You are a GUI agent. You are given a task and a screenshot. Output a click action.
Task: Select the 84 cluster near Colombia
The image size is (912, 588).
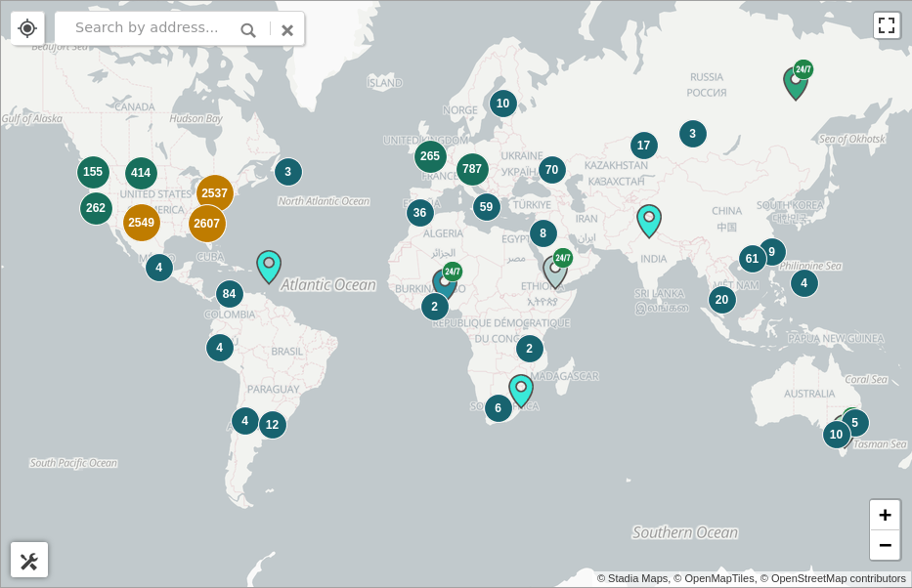coord(229,294)
